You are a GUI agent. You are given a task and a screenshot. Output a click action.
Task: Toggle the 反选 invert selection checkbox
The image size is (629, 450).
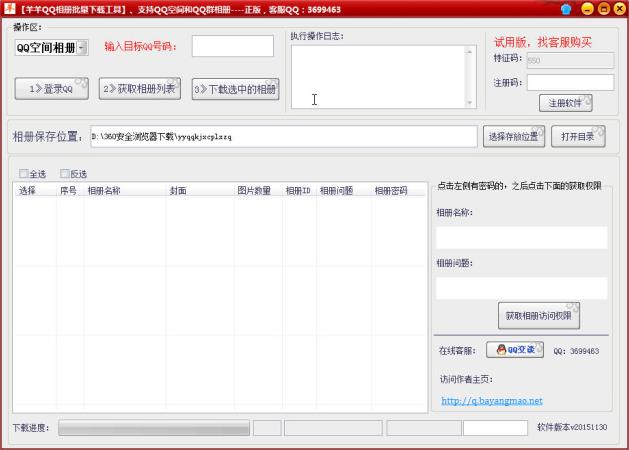point(66,173)
